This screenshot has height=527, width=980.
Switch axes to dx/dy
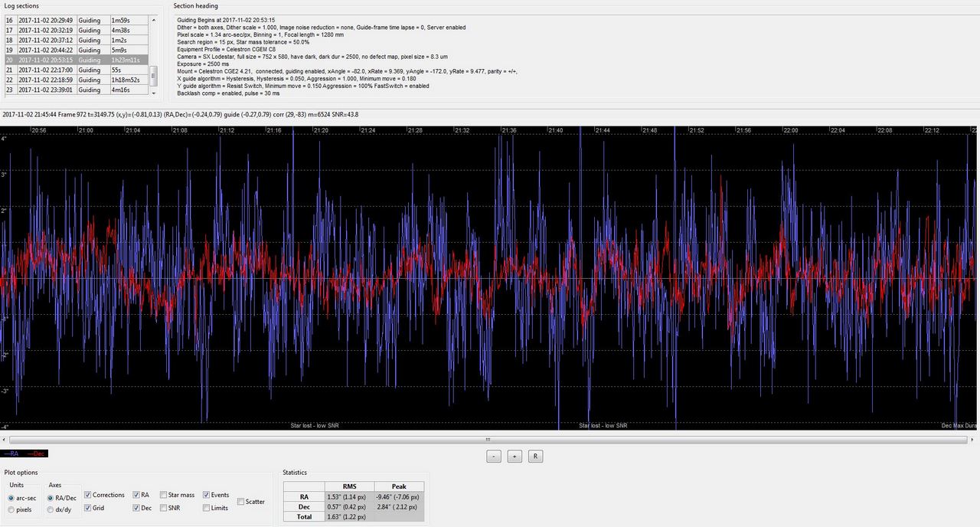coord(51,509)
